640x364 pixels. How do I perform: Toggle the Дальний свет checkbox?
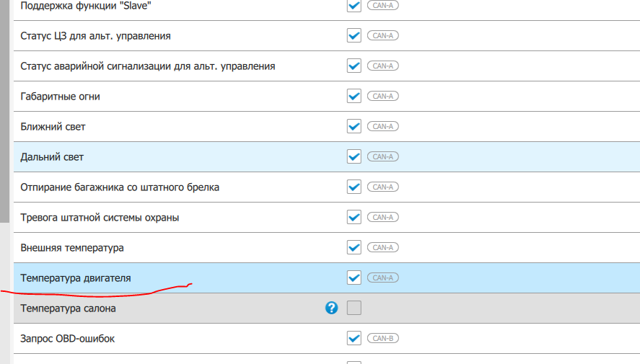point(354,156)
